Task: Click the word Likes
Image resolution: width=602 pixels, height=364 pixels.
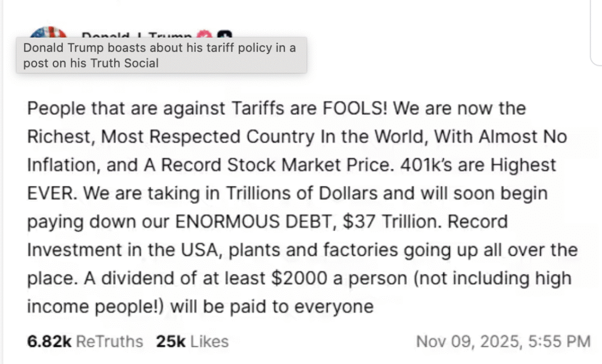Action: (209, 341)
